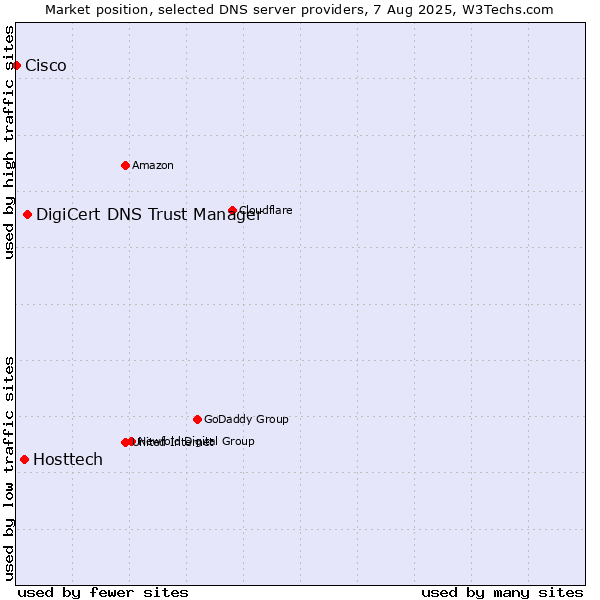Click 'used by fewer sites' axis label
Screen dimensions: 600x600
pos(103,593)
